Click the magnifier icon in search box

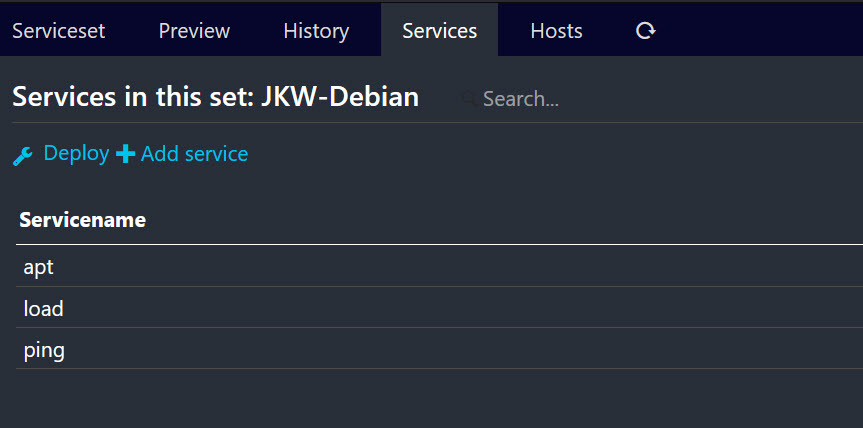468,98
